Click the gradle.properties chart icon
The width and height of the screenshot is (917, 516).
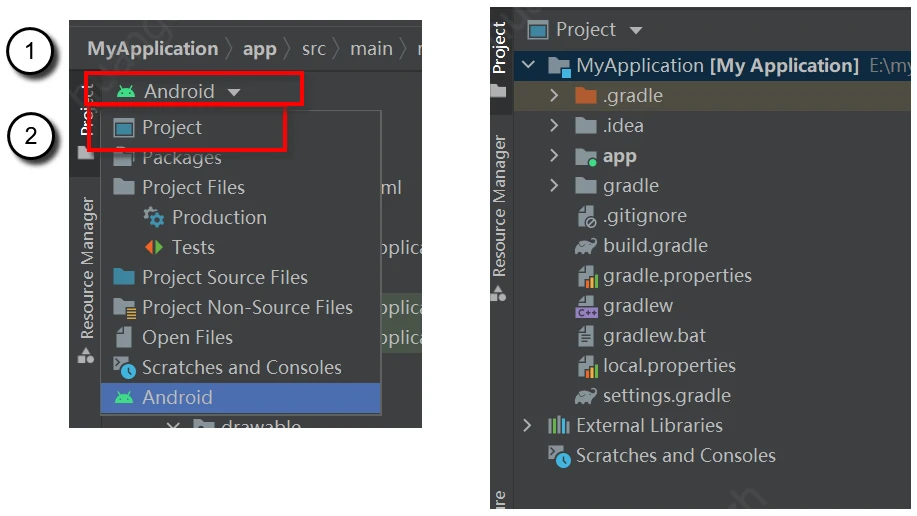click(588, 276)
